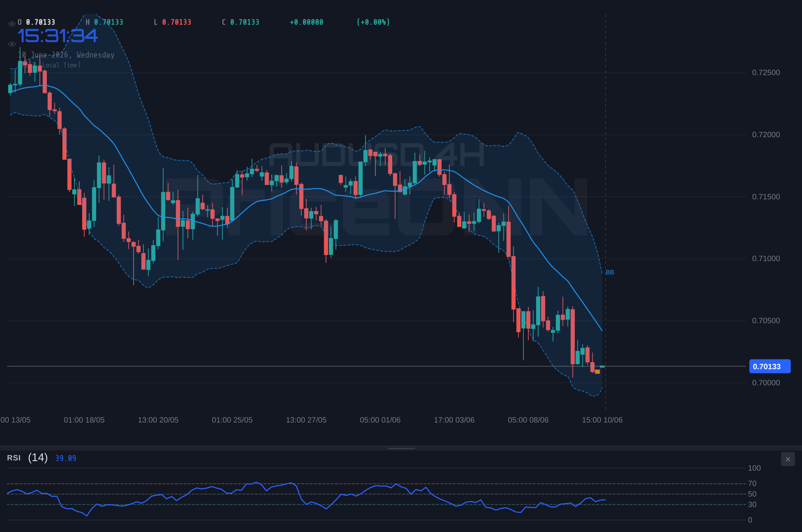
Task: Click the 05:00 01/06 time label
Action: [x=380, y=420]
